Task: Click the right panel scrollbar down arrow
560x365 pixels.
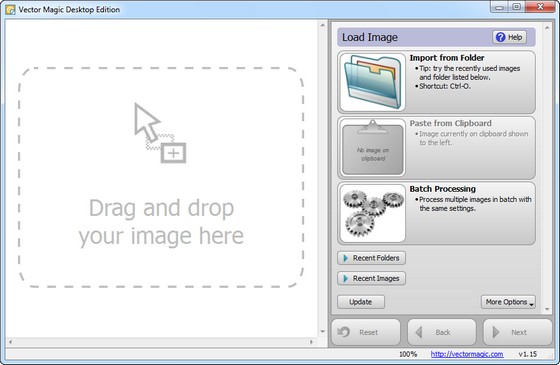Action: (547, 309)
